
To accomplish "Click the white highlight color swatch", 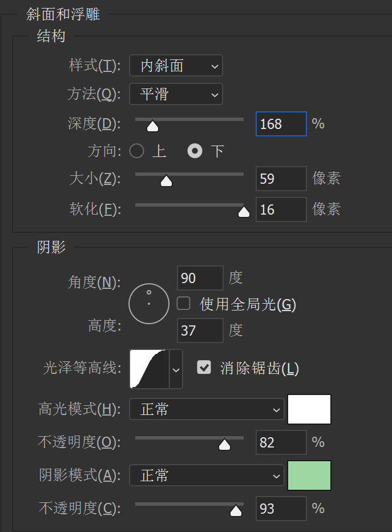I will (x=309, y=409).
